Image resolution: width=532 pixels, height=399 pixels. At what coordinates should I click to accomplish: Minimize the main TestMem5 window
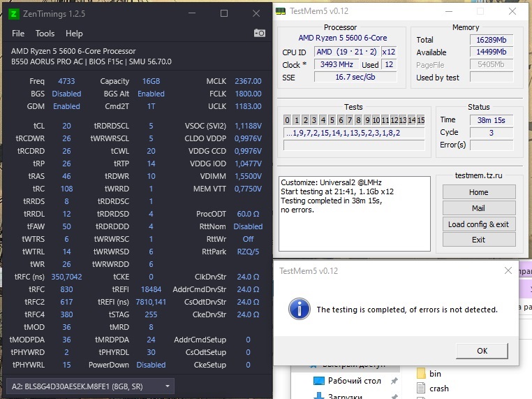pos(449,11)
